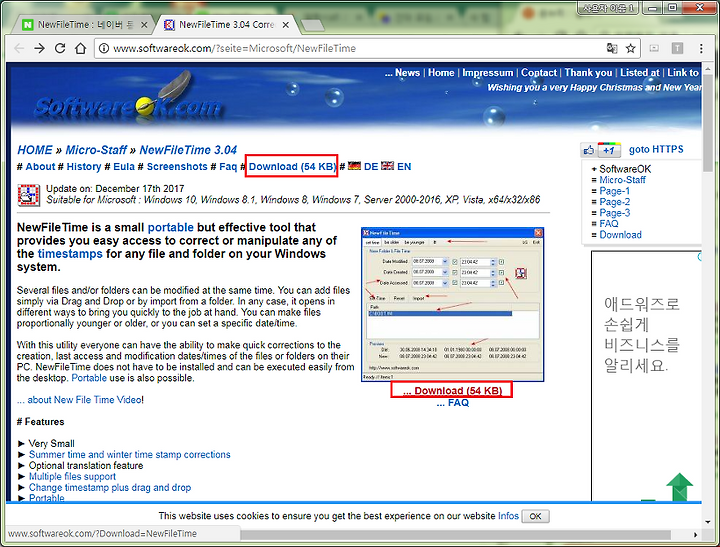Image resolution: width=720 pixels, height=547 pixels.
Task: Click the thumbs-up like icon in the sidebar
Action: (x=588, y=150)
